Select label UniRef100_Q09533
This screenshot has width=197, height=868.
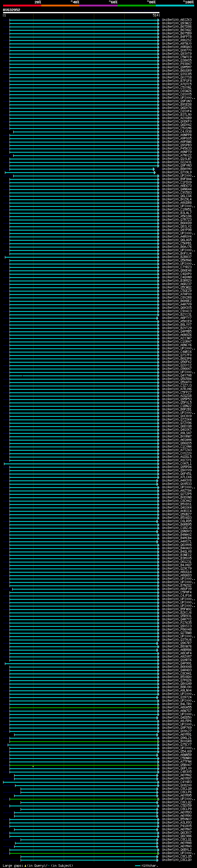point(177,484)
